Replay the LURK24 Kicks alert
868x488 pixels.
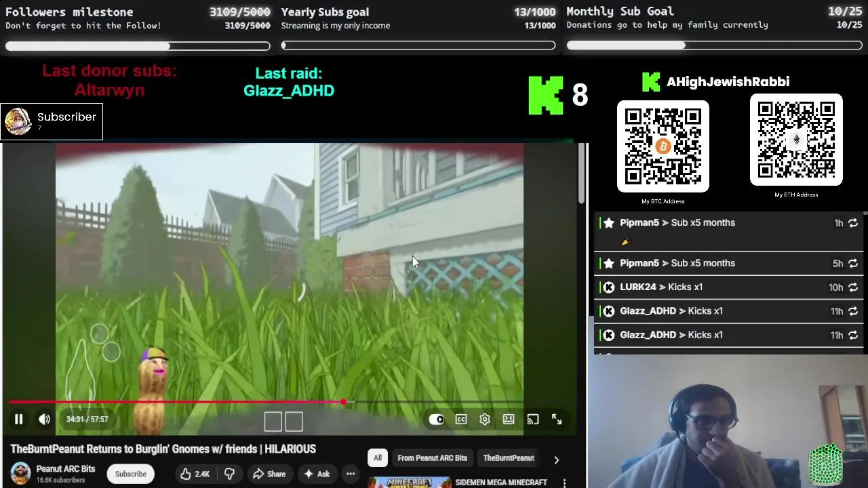[853, 287]
